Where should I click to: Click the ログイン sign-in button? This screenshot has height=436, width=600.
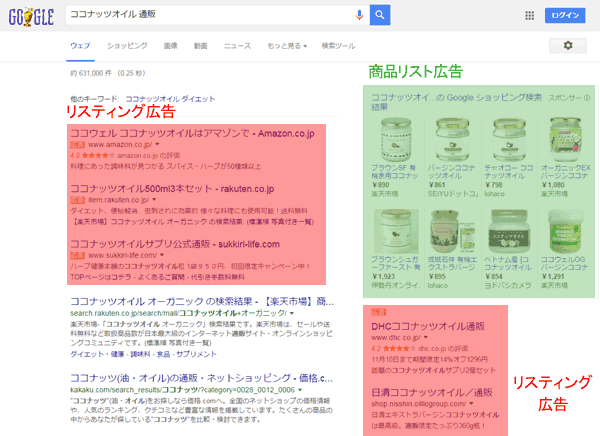[564, 15]
